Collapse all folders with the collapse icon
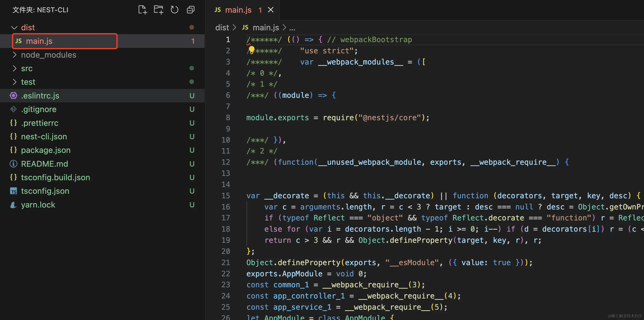 (x=190, y=10)
